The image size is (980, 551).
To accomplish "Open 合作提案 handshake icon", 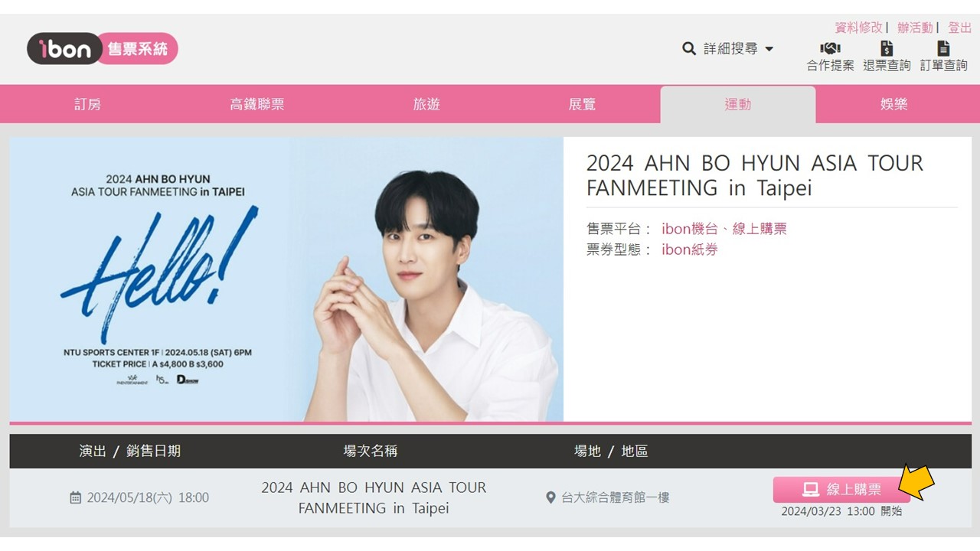I will pos(830,49).
